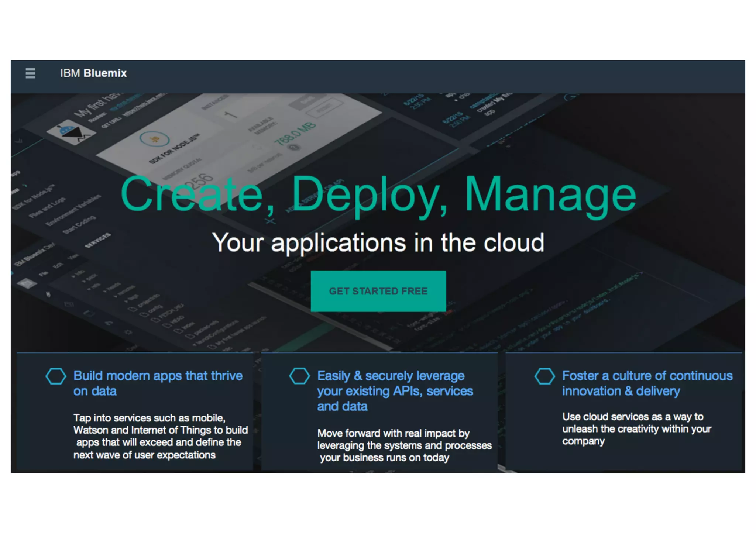The width and height of the screenshot is (756, 534).
Task: Click hexagon icon beside Build modern apps
Action: click(56, 376)
